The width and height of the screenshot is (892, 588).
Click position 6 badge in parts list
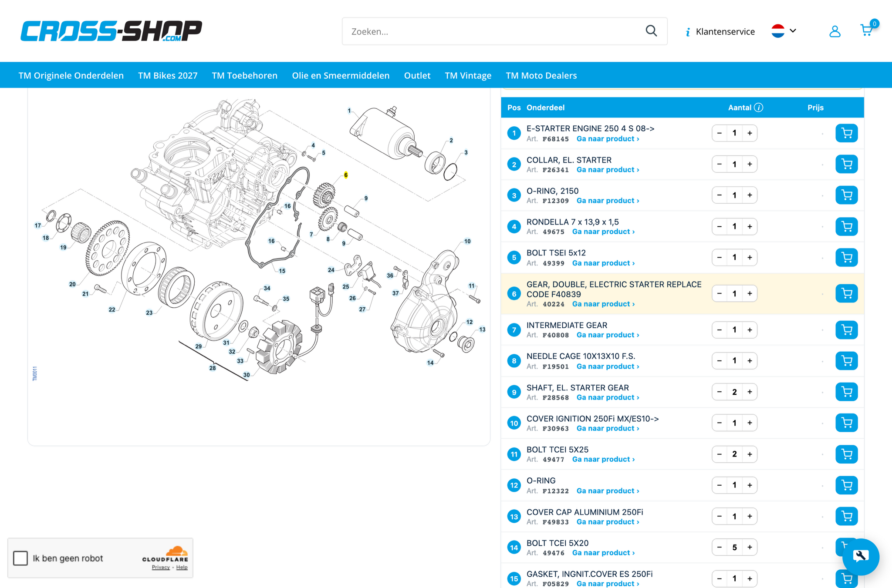[514, 294]
